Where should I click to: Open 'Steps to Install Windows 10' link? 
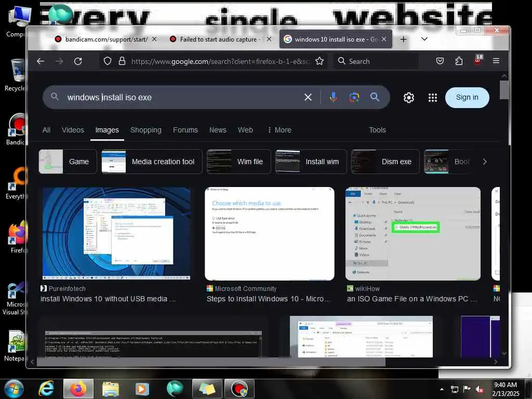pos(269,299)
